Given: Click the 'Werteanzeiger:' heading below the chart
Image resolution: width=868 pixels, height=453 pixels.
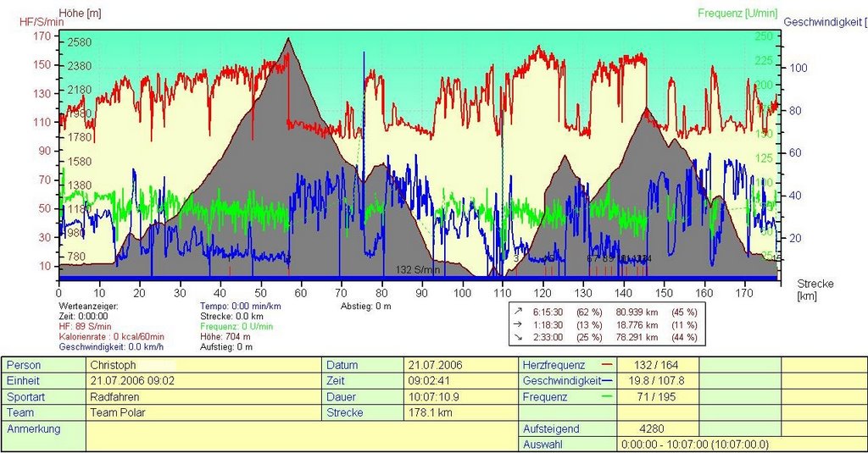Looking at the screenshot, I should click(x=88, y=306).
